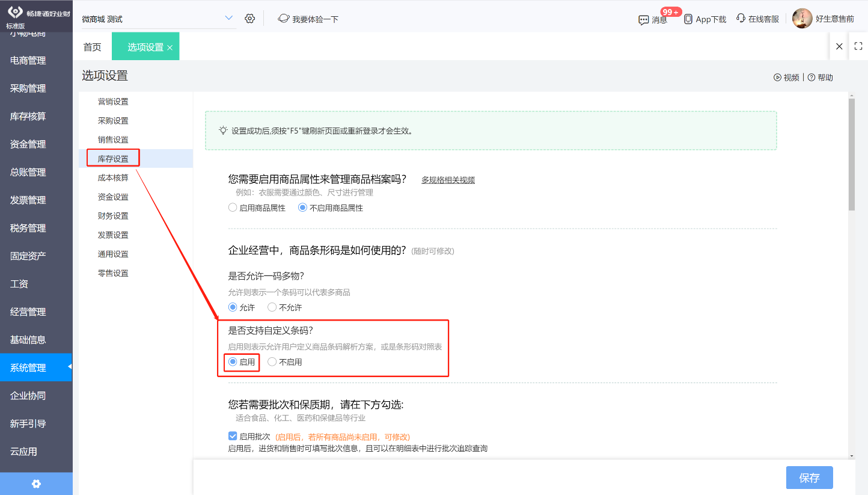Click the planet icon for 我要体验一下
The height and width of the screenshot is (495, 868).
[284, 19]
